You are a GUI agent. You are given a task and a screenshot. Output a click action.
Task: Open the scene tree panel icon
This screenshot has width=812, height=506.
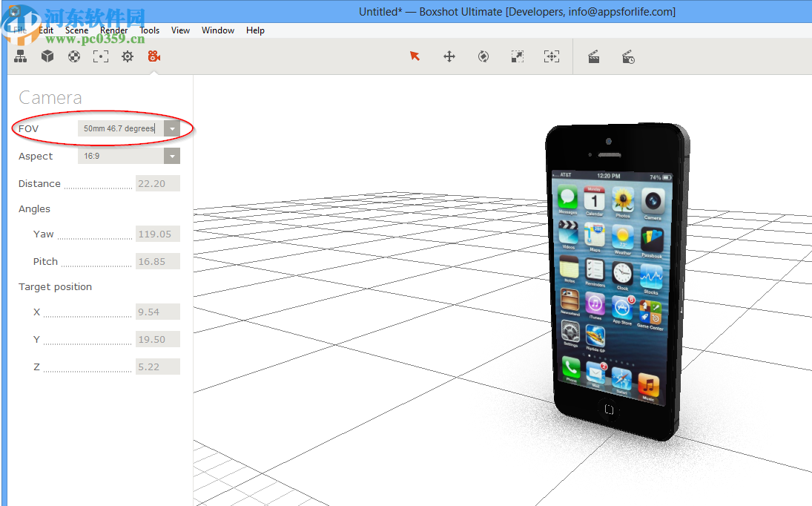pos(21,56)
